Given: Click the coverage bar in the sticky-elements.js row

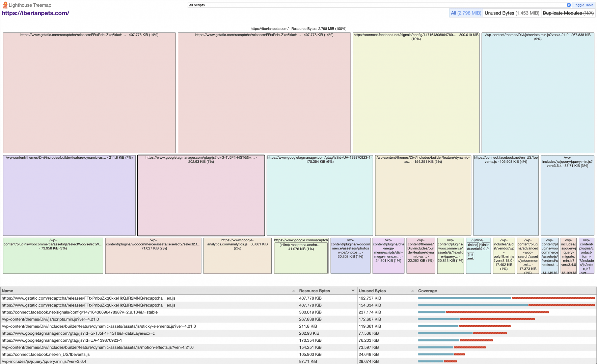Looking at the screenshot, I should 464,326.
